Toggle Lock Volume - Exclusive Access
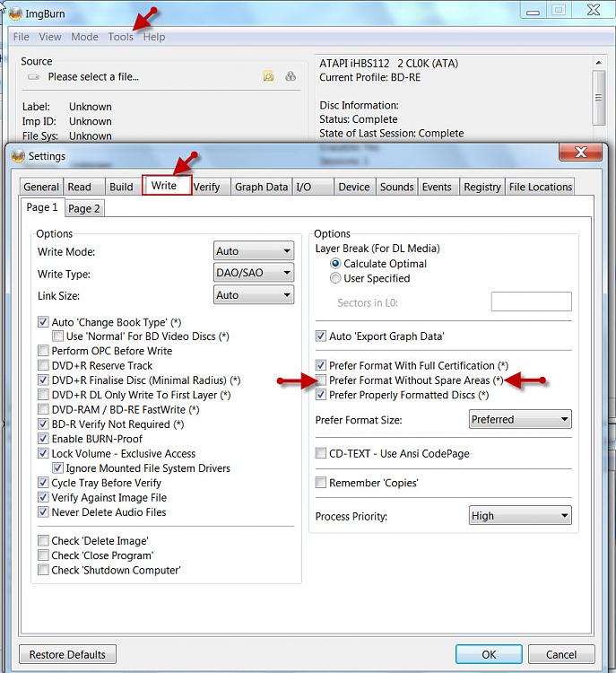The image size is (616, 673). point(43,453)
